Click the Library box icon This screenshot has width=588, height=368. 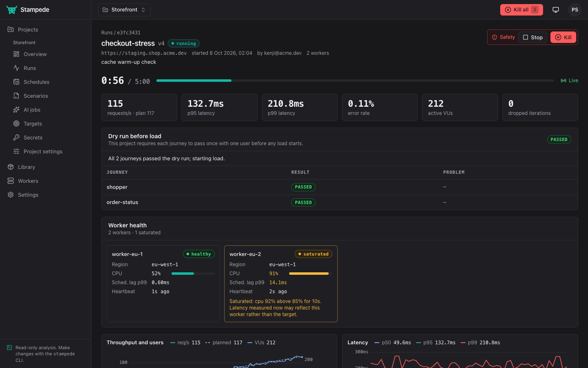(11, 167)
